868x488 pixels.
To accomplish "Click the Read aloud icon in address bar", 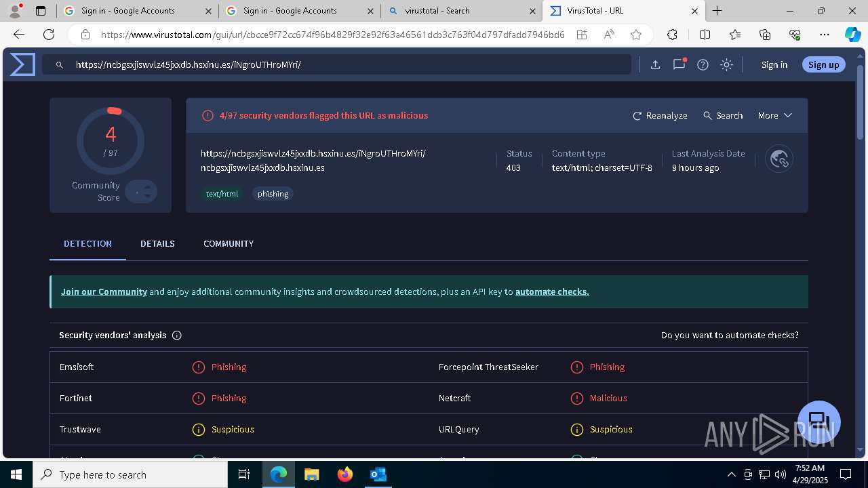I will pyautogui.click(x=609, y=35).
